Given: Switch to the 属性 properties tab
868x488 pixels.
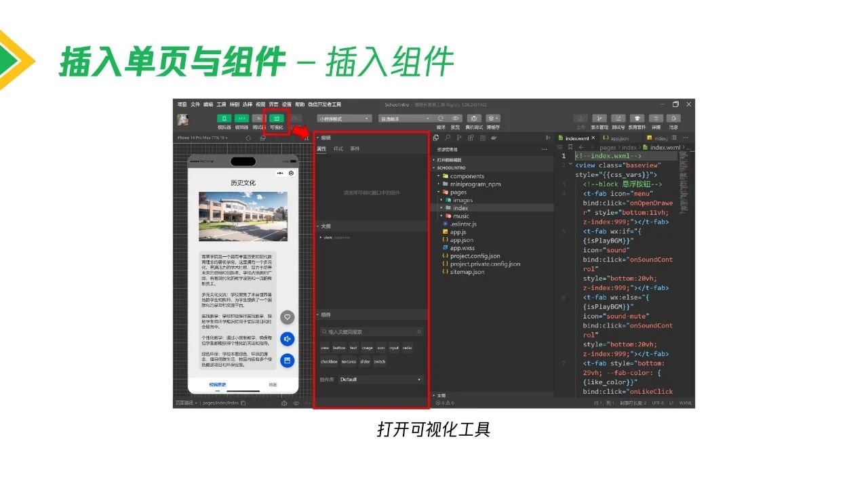Looking at the screenshot, I should click(x=321, y=148).
